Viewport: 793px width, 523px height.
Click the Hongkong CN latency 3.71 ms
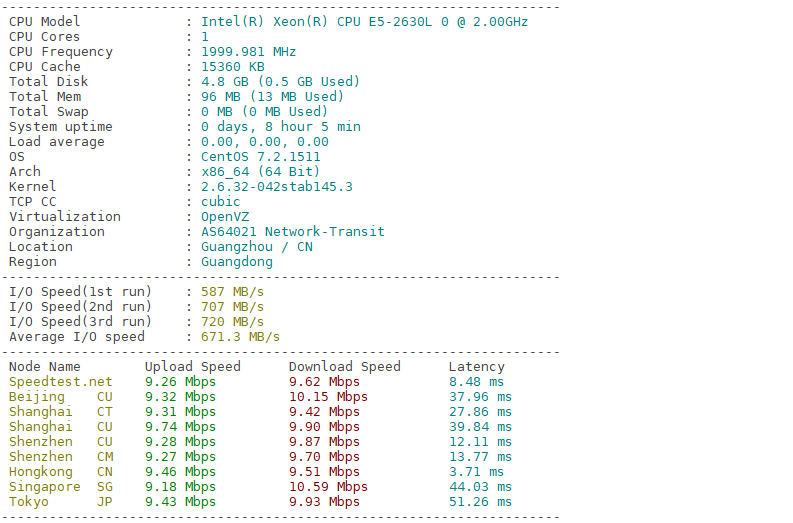point(476,472)
